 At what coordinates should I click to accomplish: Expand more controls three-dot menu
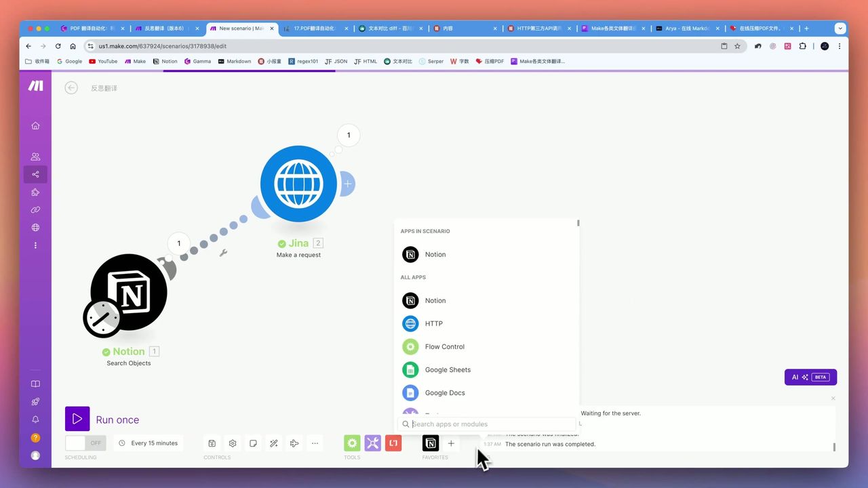[x=315, y=443]
